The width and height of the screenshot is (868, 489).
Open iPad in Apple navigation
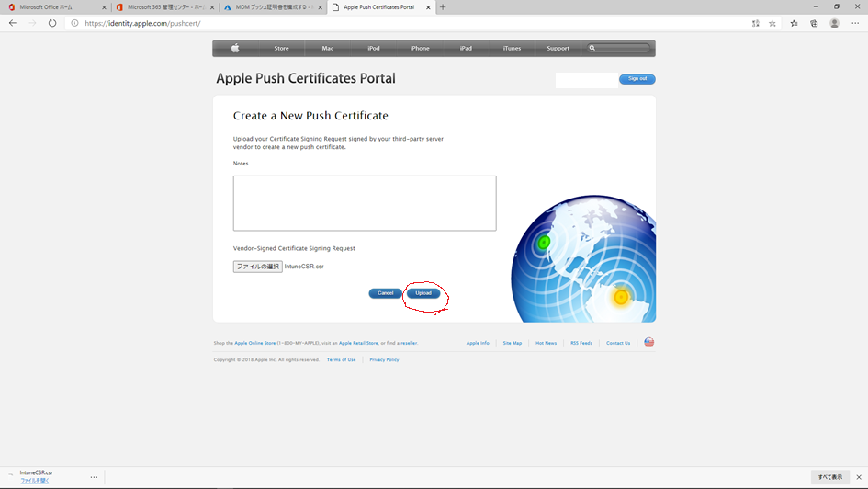click(x=466, y=48)
